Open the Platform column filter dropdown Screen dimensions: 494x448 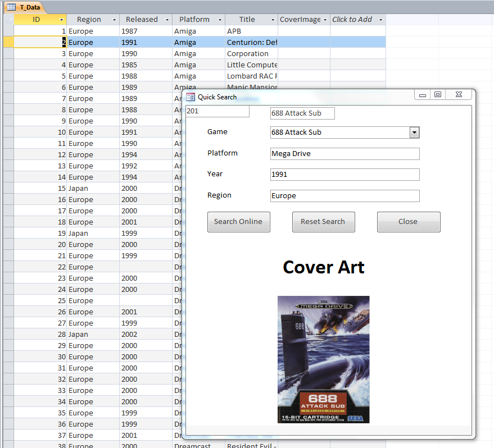pos(220,20)
